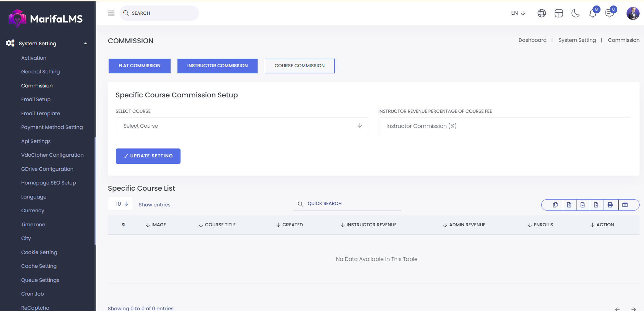Open the chat messages icon
This screenshot has width=644, height=311.
click(609, 13)
